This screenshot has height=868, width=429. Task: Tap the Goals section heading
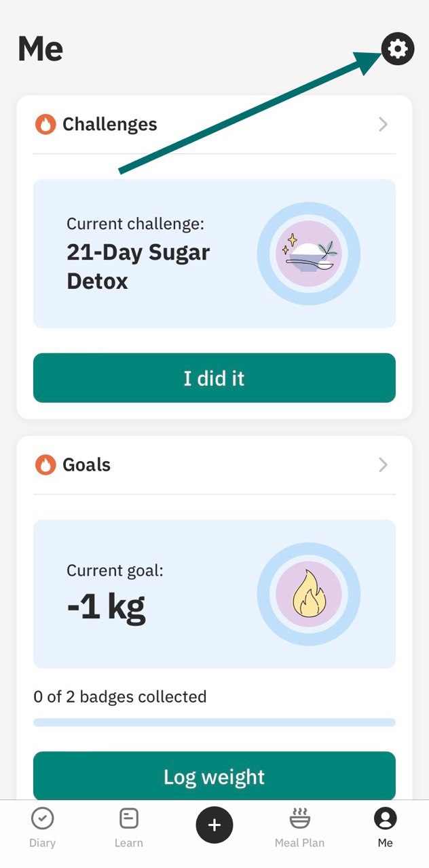(x=87, y=465)
